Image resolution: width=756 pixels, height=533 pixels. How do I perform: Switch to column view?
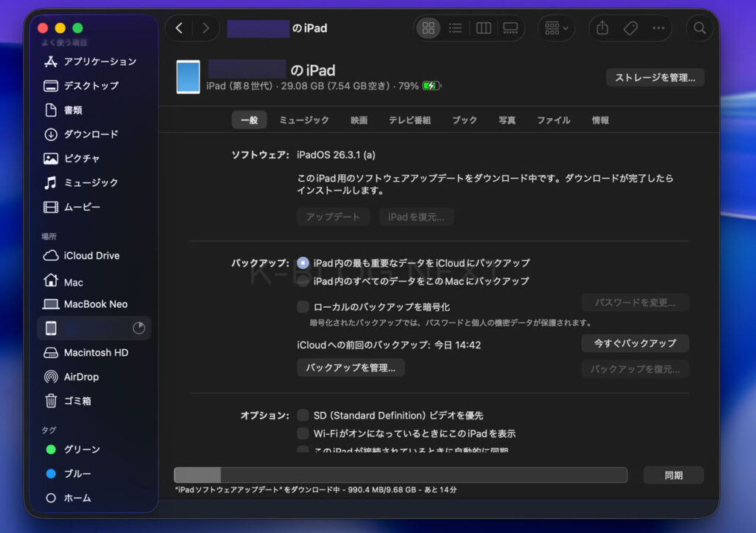click(x=484, y=28)
